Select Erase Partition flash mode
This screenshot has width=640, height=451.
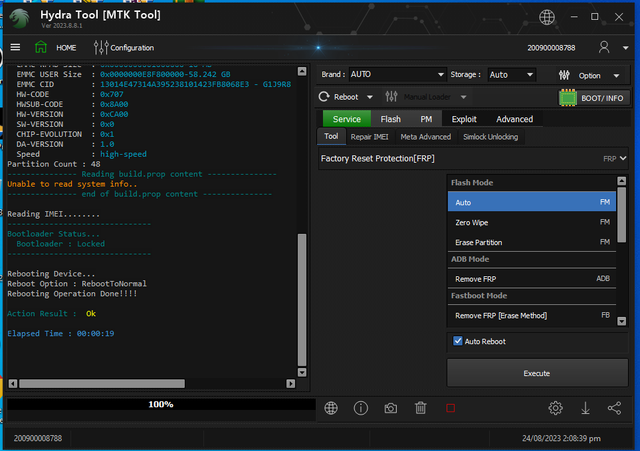(532, 242)
